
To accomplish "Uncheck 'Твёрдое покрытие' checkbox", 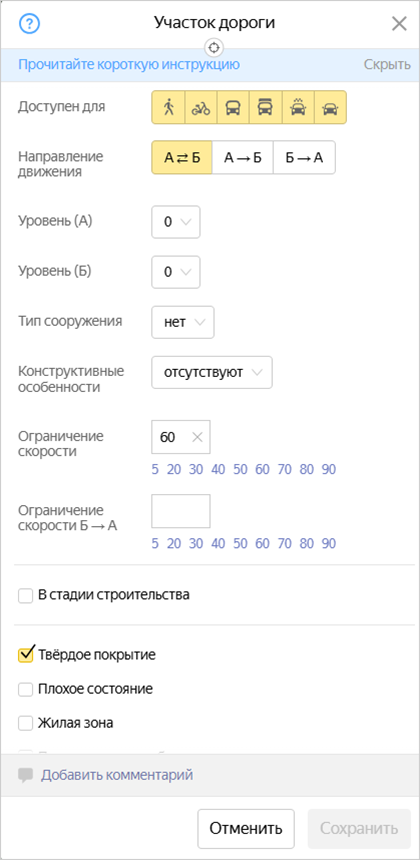I will [x=26, y=654].
